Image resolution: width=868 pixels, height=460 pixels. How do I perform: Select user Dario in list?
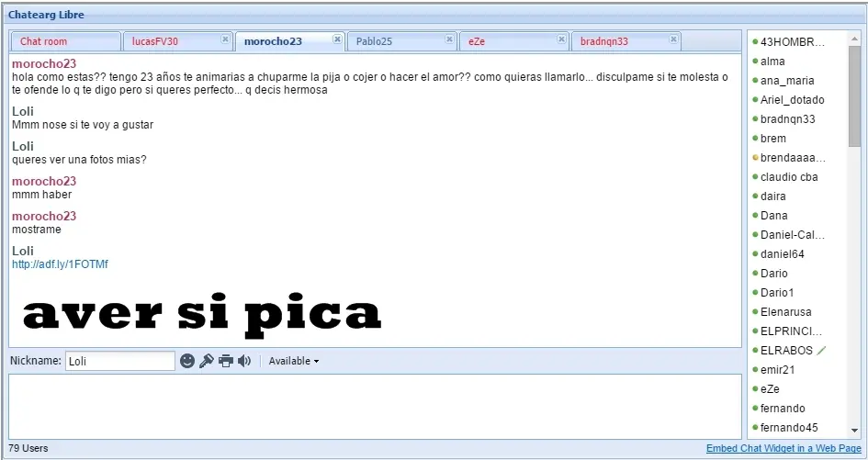774,274
